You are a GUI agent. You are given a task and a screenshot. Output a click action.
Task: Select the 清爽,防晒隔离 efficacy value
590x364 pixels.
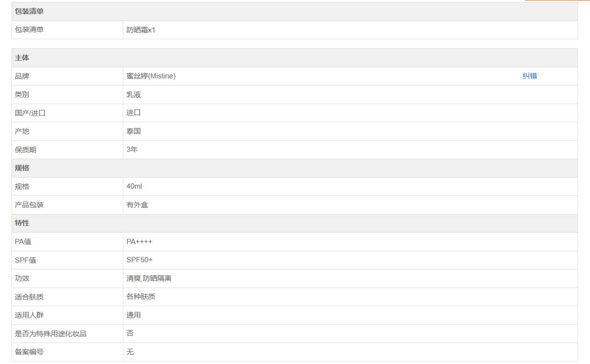point(149,278)
